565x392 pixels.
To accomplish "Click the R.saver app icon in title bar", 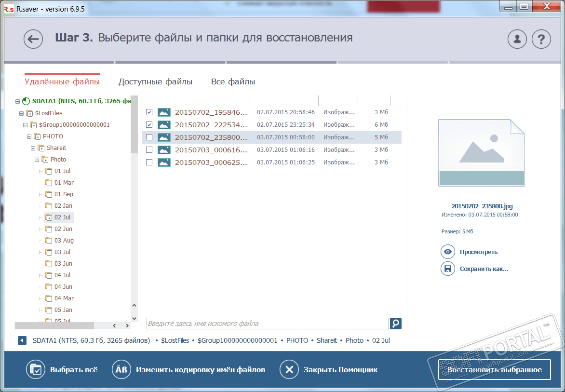I will click(9, 9).
